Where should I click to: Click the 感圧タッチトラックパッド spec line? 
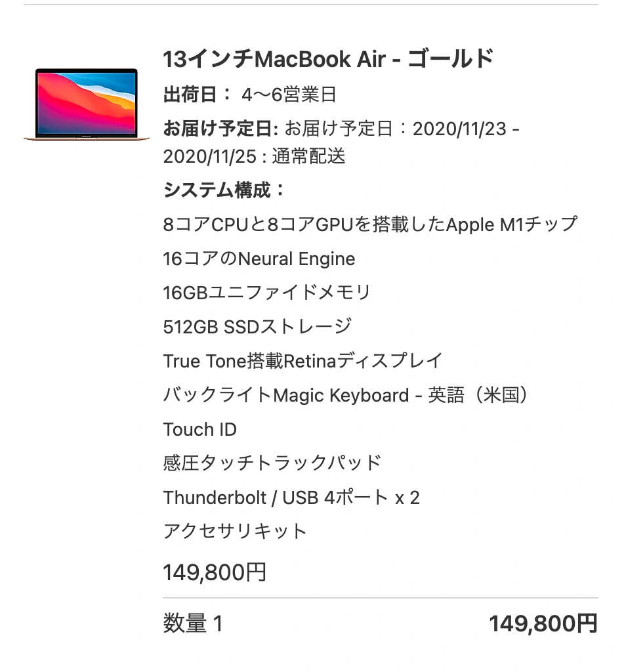(x=272, y=463)
